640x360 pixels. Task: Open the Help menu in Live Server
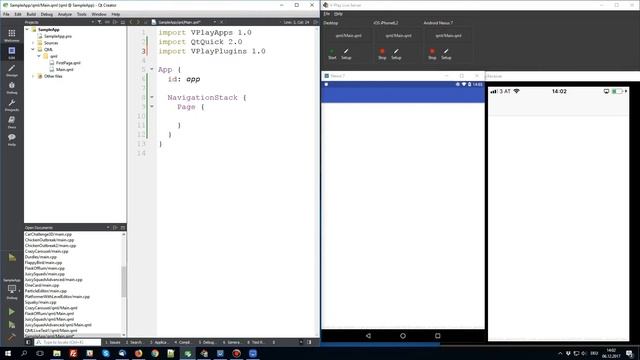[x=338, y=14]
